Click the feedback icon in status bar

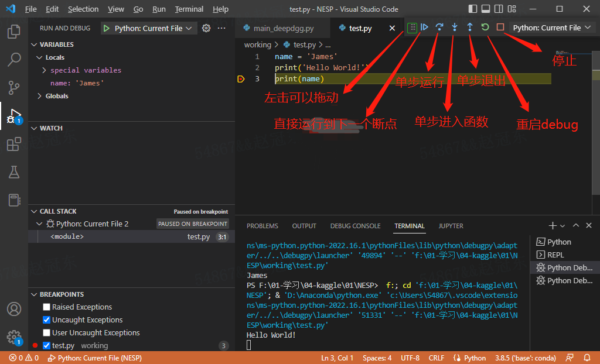(570, 358)
